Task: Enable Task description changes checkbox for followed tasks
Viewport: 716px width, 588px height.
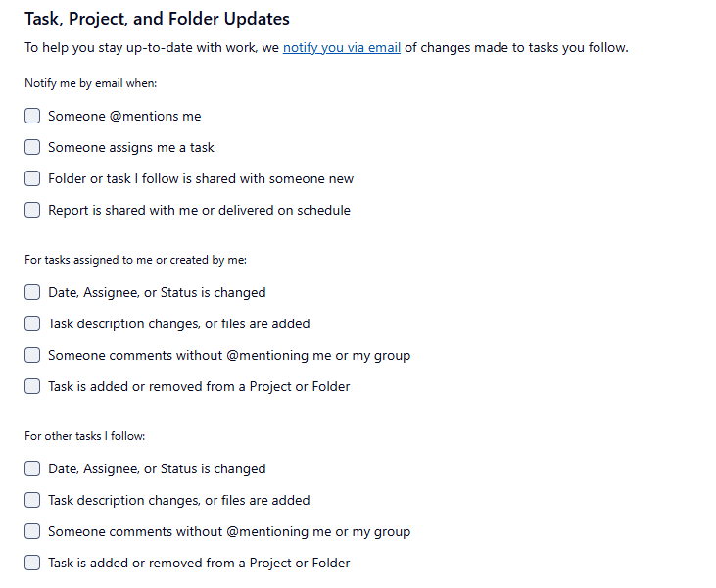Action: [32, 500]
